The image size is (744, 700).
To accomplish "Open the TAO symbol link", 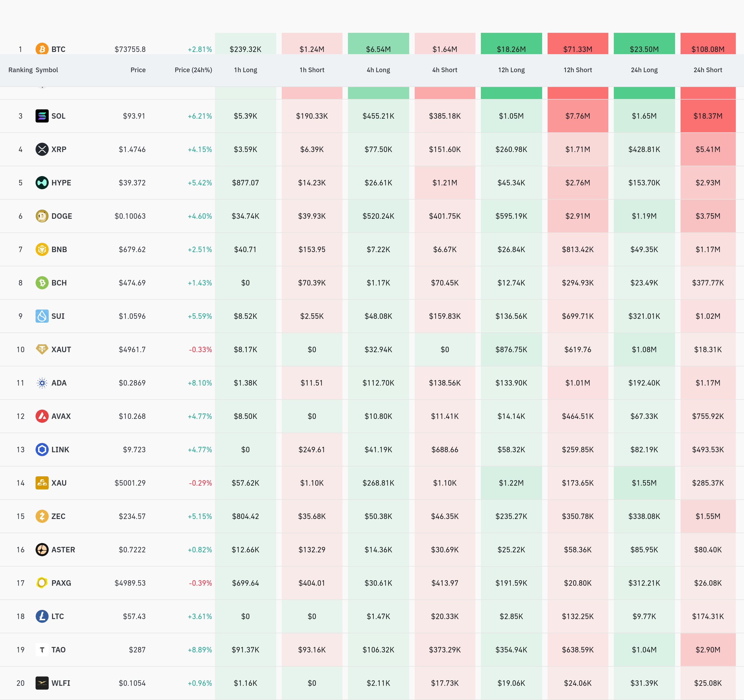I will 58,650.
